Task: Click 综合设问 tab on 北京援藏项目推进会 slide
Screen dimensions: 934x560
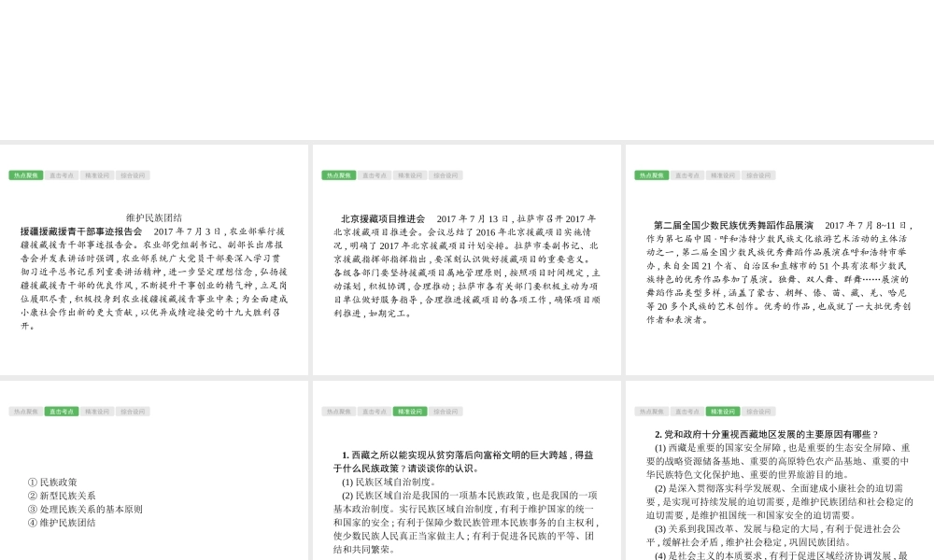Action: click(446, 175)
